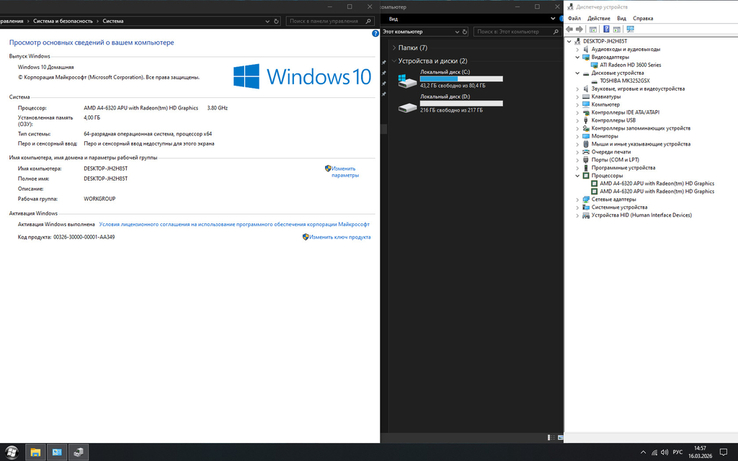Click the Local Disk (C:) drive icon
This screenshot has width=738, height=461.
pyautogui.click(x=407, y=81)
